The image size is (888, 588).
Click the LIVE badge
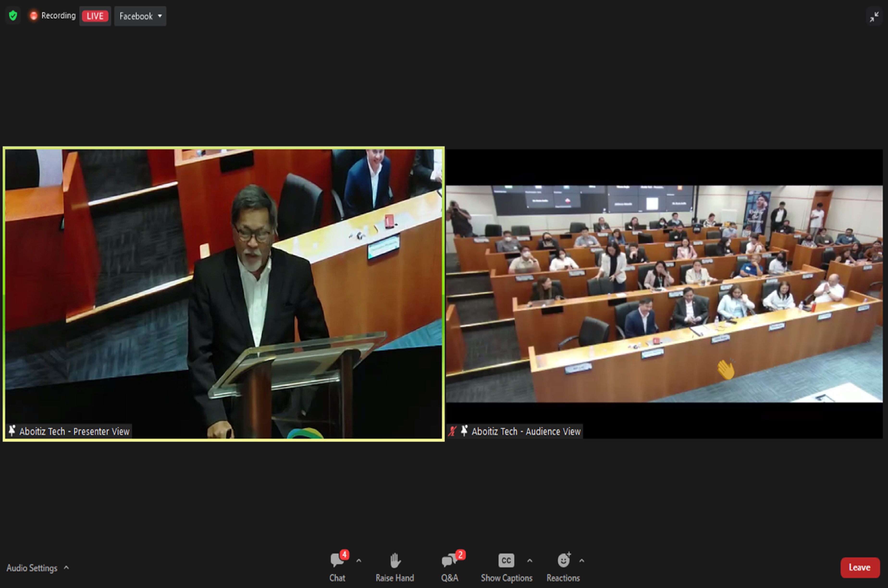pyautogui.click(x=95, y=16)
